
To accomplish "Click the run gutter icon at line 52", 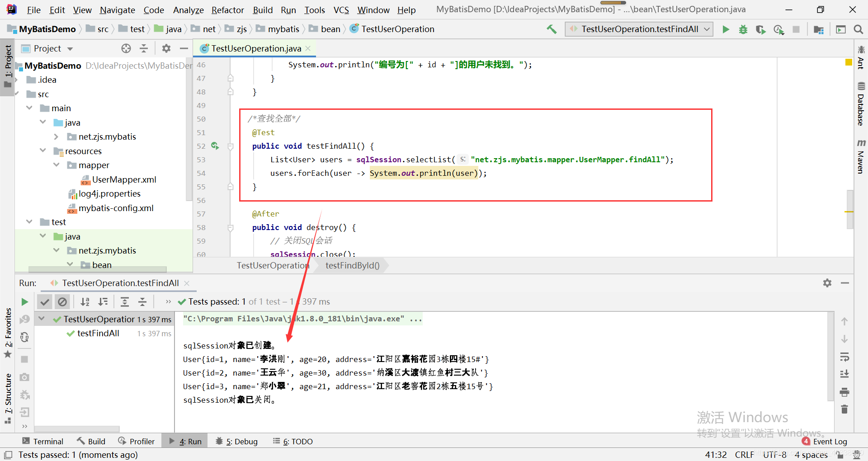I will (x=215, y=146).
